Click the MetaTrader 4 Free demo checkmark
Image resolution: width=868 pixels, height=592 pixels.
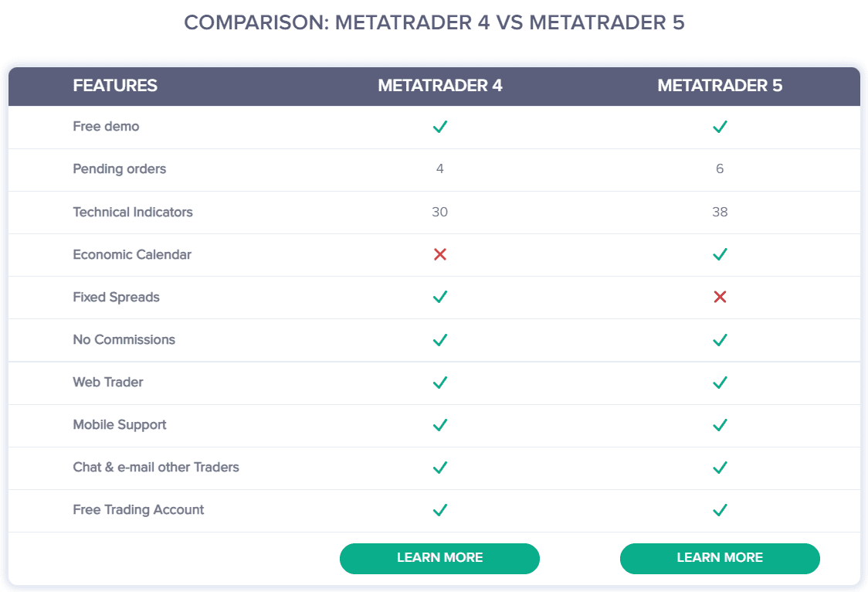(x=440, y=127)
